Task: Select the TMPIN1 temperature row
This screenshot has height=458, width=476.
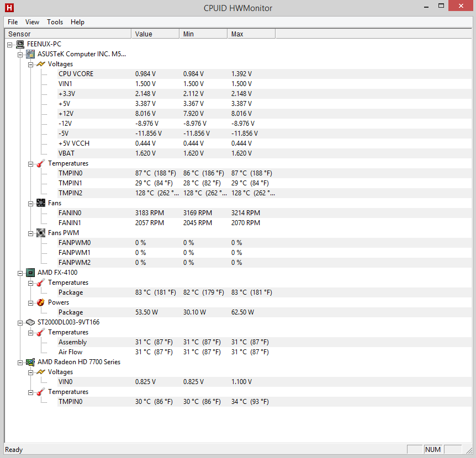Action: [x=265, y=183]
